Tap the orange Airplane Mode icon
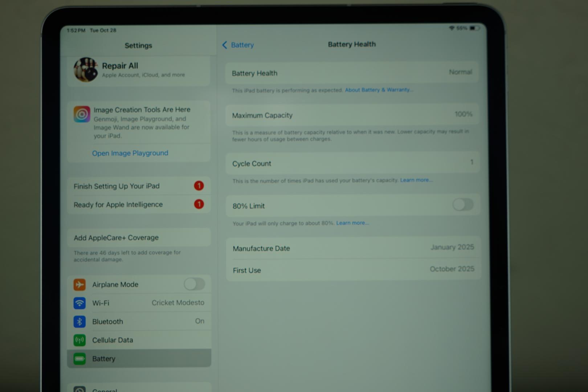Screen dimensions: 588x392 (x=79, y=285)
